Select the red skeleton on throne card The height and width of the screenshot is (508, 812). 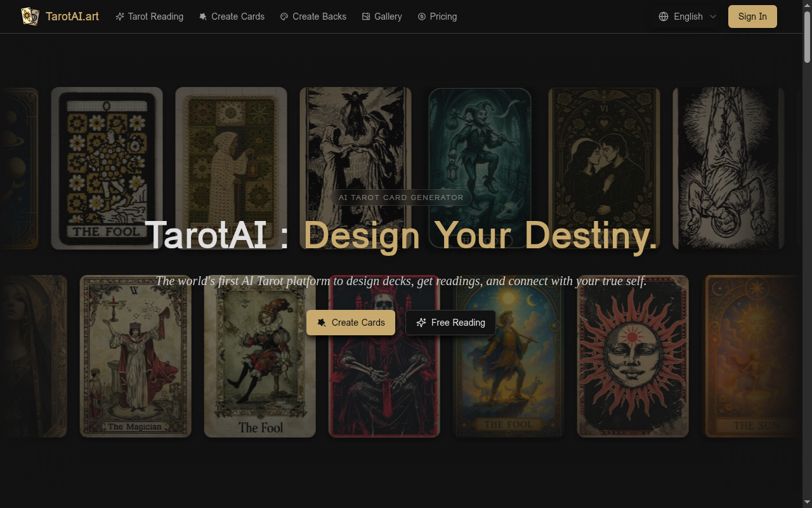[x=384, y=356]
